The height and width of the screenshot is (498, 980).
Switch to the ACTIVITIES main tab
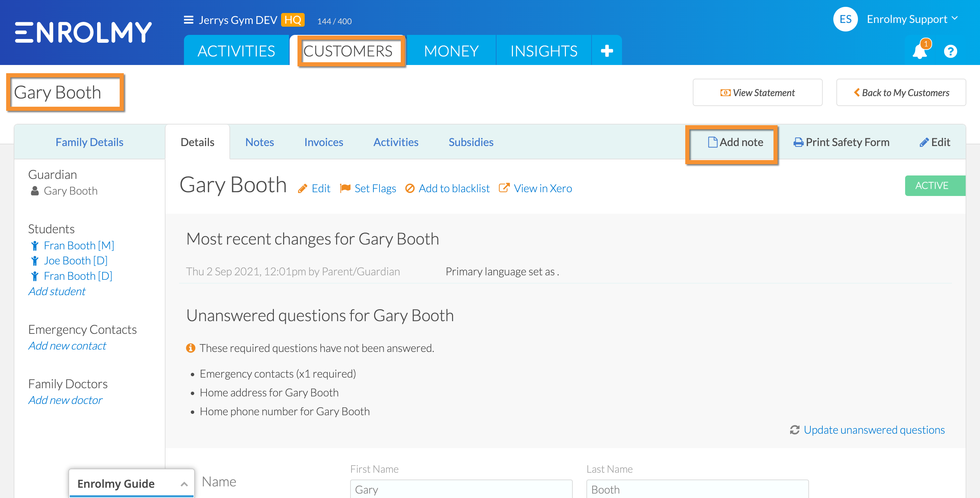click(236, 51)
